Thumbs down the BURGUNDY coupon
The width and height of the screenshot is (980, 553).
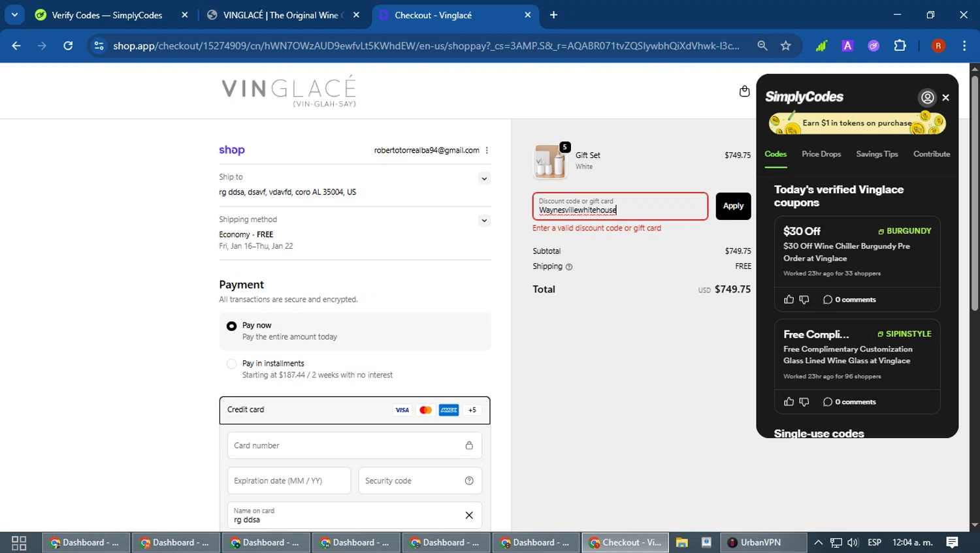click(x=804, y=300)
